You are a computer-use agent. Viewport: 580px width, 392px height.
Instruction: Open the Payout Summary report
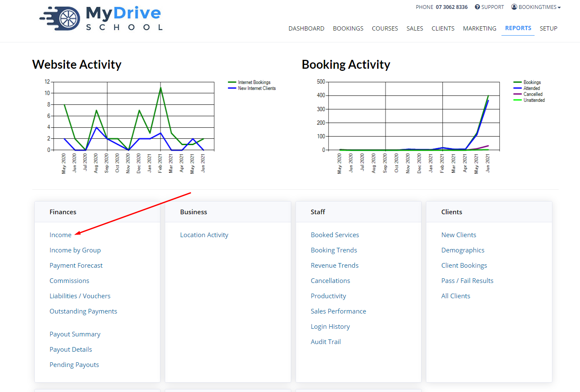[x=75, y=334]
